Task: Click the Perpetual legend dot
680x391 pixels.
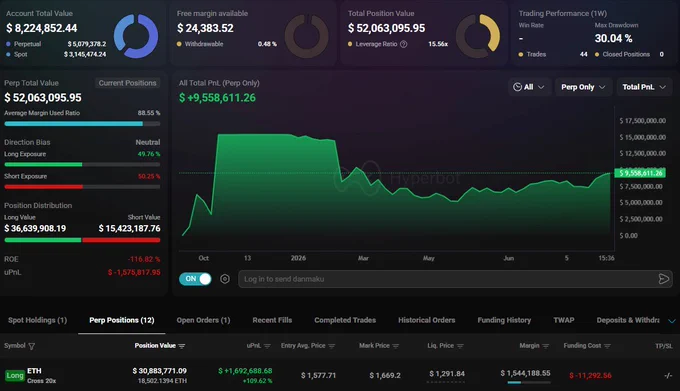Action: coord(8,44)
